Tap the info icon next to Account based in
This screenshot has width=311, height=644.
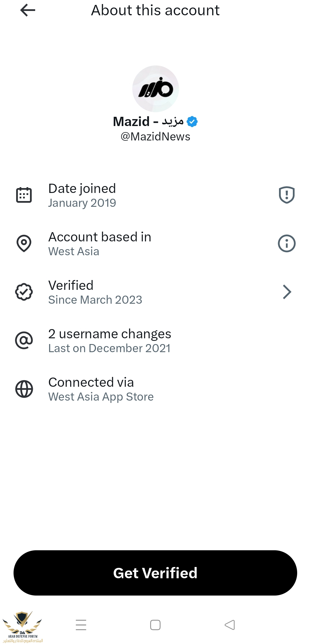click(287, 243)
